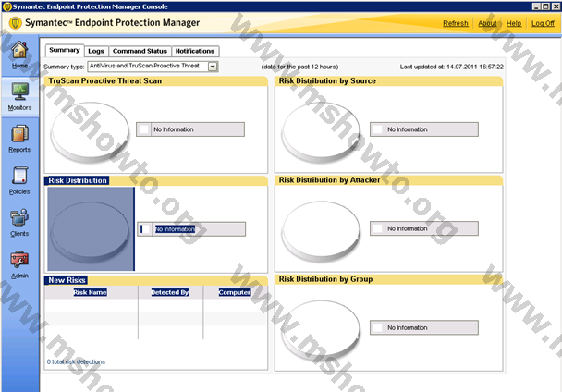Click '(data for the past 12 hours)' text
The height and width of the screenshot is (392, 562).
click(x=299, y=67)
